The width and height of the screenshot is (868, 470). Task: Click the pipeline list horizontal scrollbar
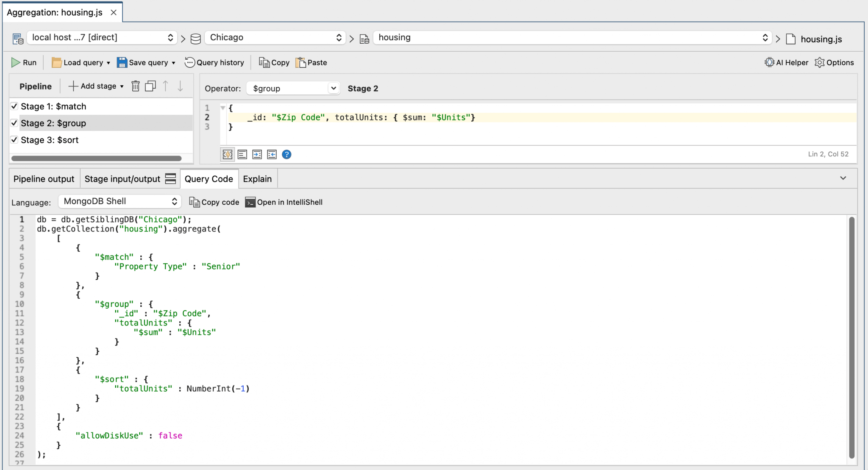pyautogui.click(x=96, y=159)
